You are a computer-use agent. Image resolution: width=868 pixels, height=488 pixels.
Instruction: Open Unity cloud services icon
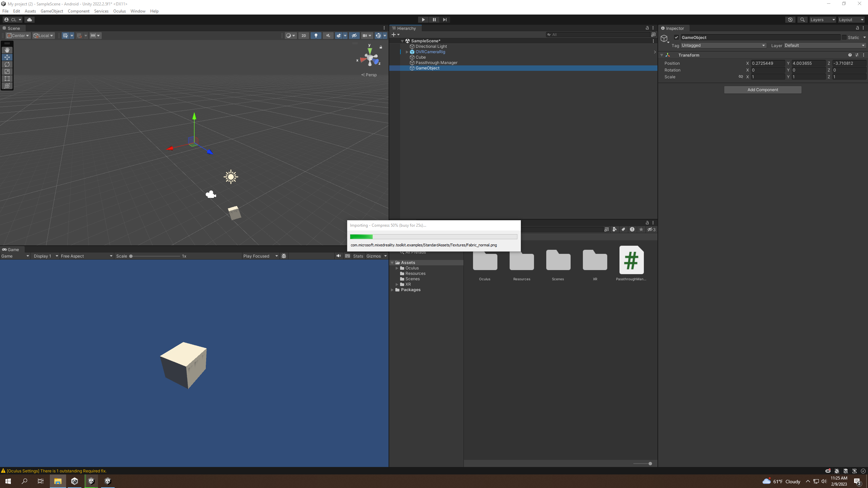coord(29,20)
